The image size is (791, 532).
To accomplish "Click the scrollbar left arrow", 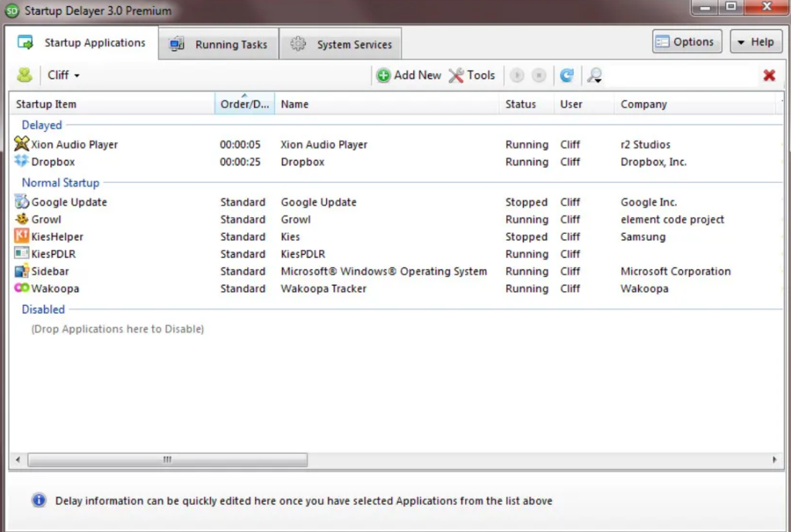I will 19,459.
